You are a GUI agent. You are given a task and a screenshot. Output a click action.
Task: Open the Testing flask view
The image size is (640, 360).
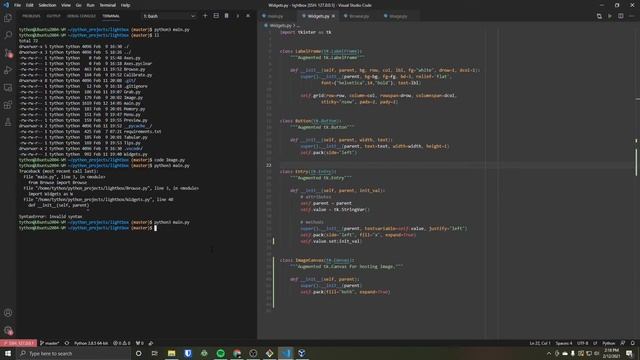[8, 122]
